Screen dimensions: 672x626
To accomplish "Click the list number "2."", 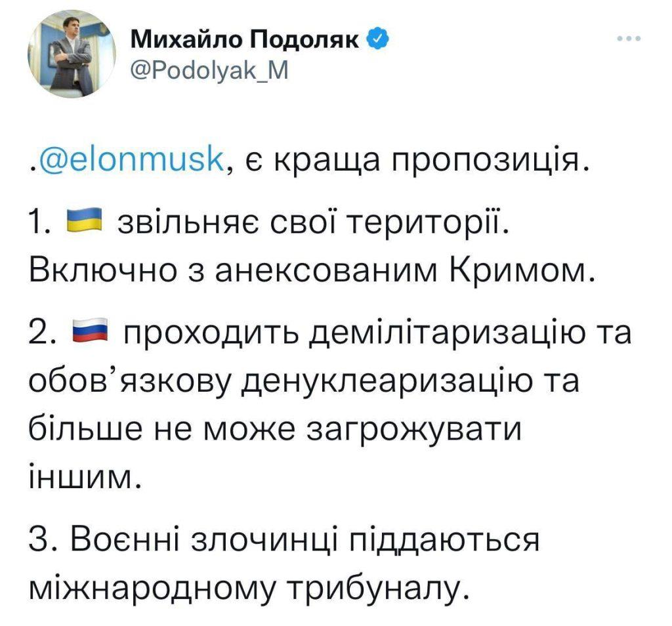I will [43, 334].
